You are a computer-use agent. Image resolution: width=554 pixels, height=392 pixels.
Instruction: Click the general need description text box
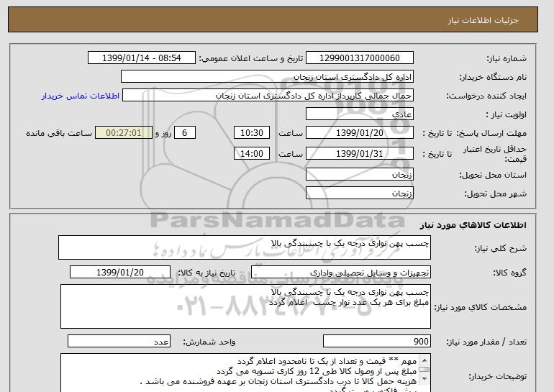click(245, 247)
